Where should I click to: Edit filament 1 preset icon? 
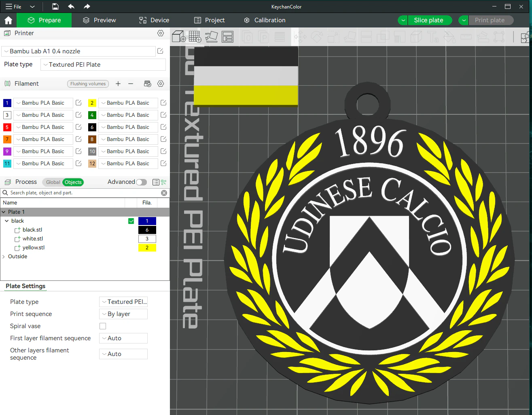point(78,103)
